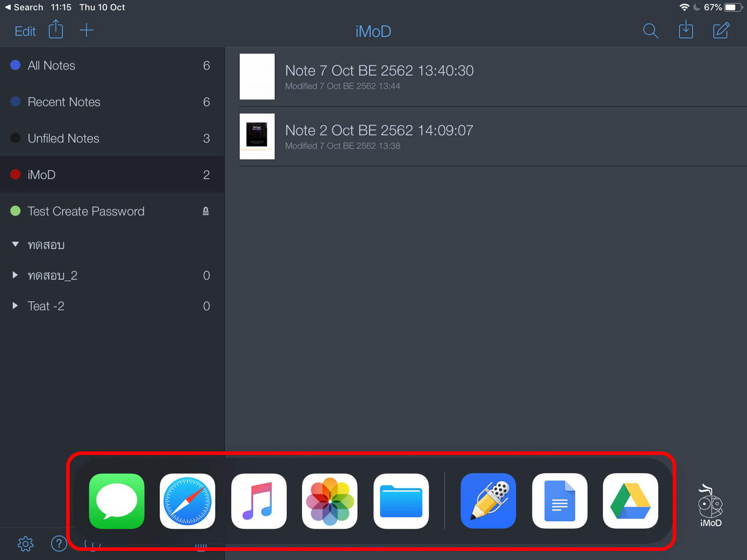Tap the red color dot beside iMoD
The image size is (747, 560).
pyautogui.click(x=15, y=174)
